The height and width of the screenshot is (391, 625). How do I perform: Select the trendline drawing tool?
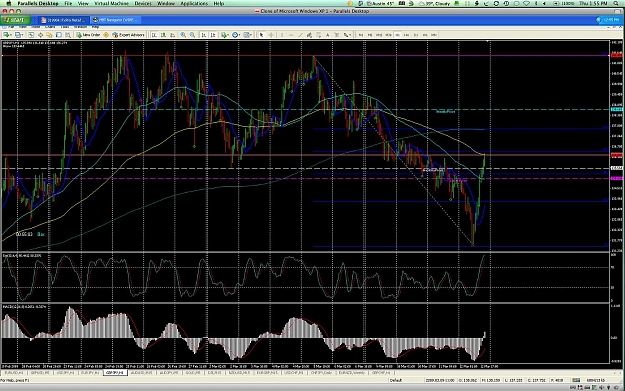point(300,35)
